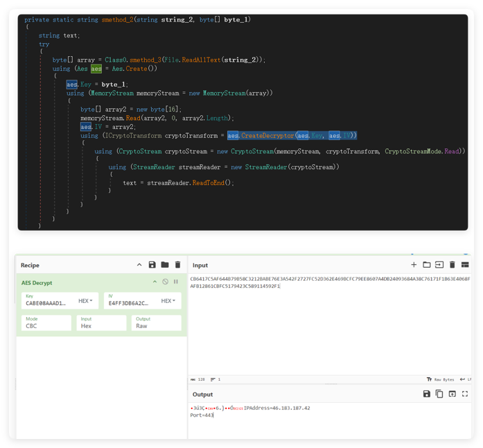Collapse the AES Decrypt operation
Image resolution: width=483 pixels, height=448 pixels.
pos(155,282)
